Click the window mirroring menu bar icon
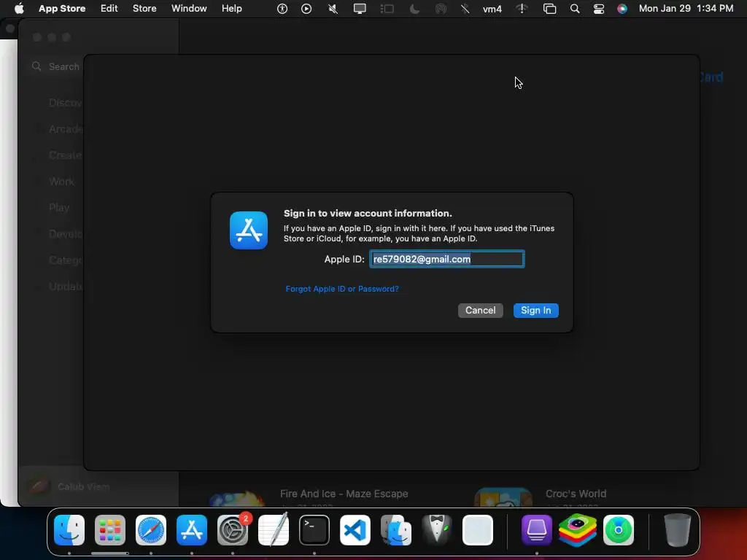The image size is (747, 560). point(550,9)
